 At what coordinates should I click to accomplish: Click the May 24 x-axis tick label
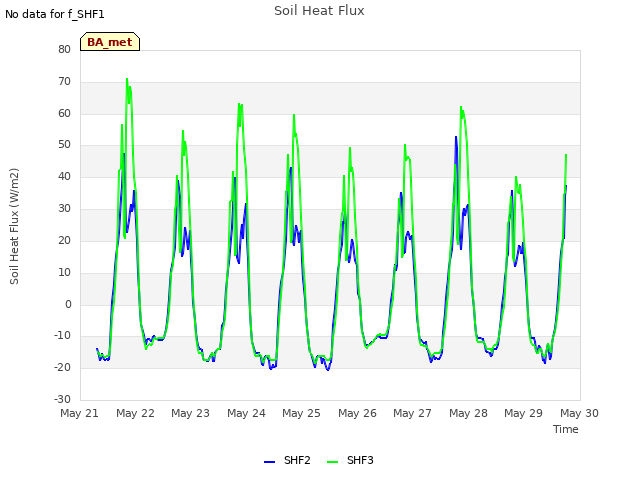(246, 413)
